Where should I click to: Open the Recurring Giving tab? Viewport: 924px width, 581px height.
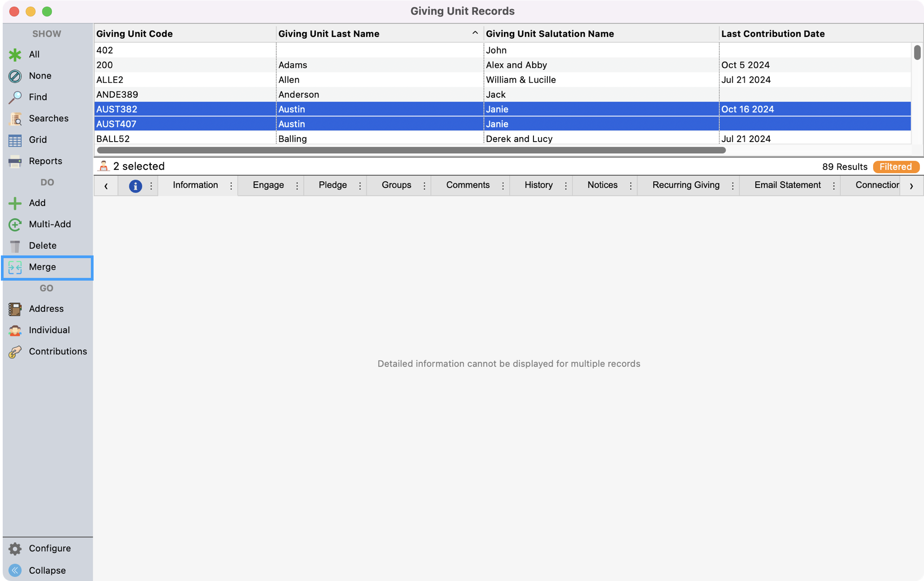tap(686, 185)
